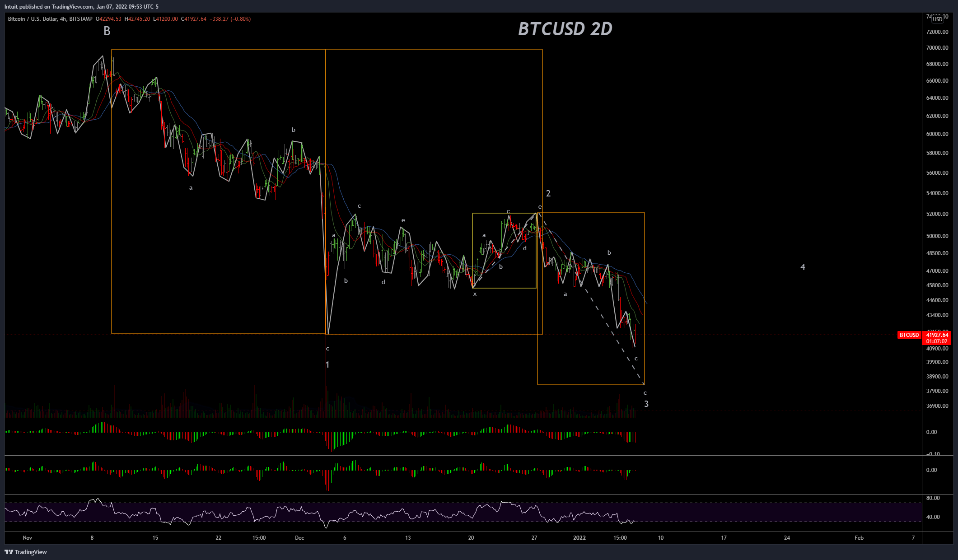This screenshot has height=560, width=958.
Task: Click the TradingView logo at bottom left
Action: pos(26,552)
